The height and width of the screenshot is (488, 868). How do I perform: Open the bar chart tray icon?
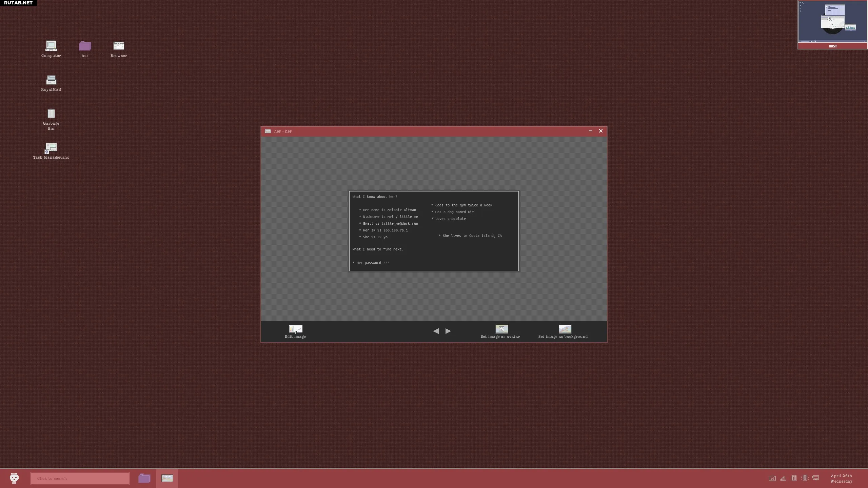tap(783, 478)
